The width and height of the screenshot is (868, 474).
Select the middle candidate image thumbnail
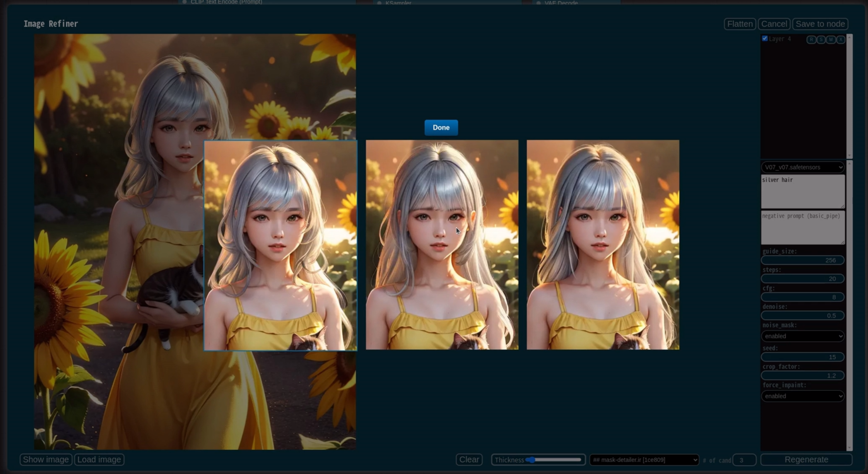click(x=442, y=245)
